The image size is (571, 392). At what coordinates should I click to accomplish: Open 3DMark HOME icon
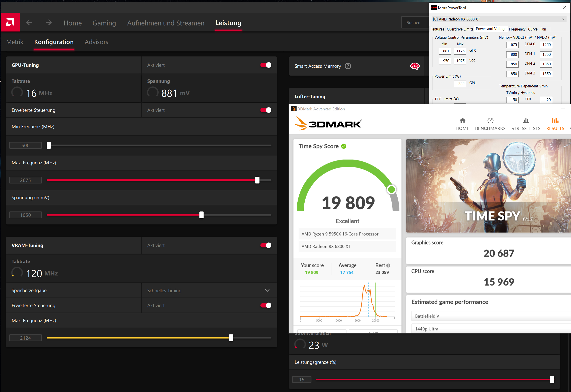coord(462,120)
